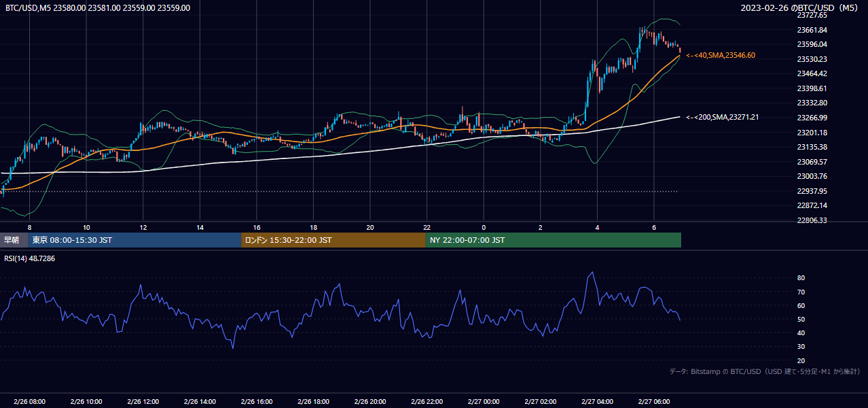Click the 2/27 06:00 date label

tap(654, 402)
